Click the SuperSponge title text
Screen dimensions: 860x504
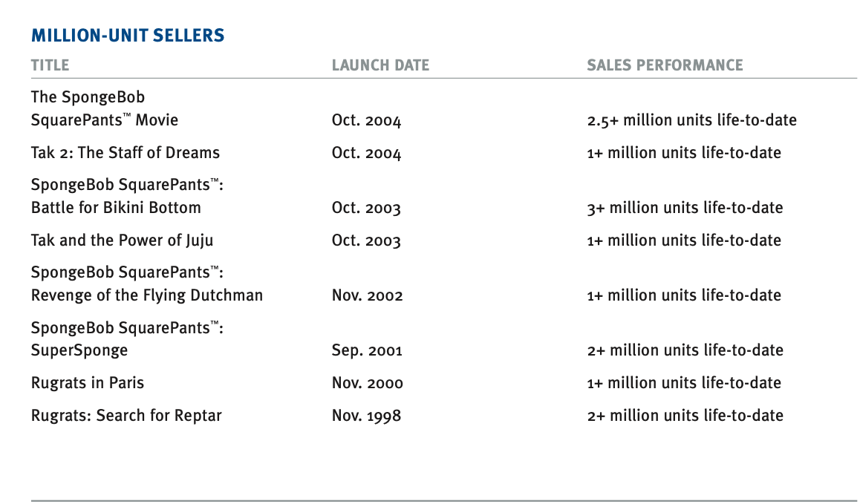tap(79, 350)
